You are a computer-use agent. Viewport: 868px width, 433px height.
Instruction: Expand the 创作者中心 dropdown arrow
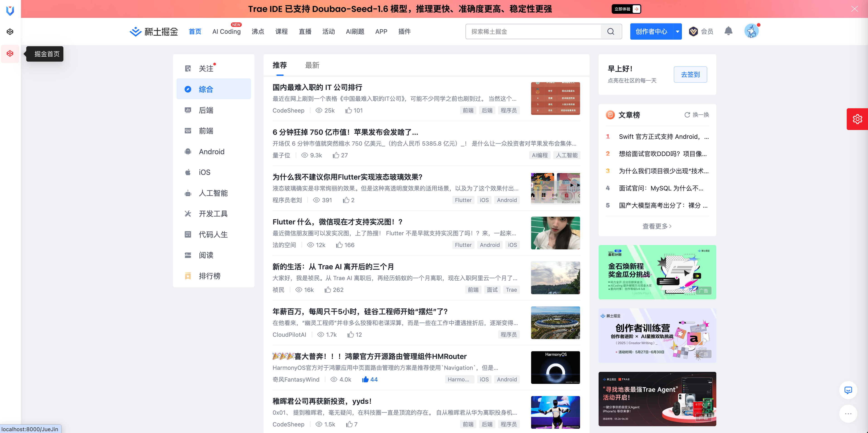pyautogui.click(x=677, y=31)
